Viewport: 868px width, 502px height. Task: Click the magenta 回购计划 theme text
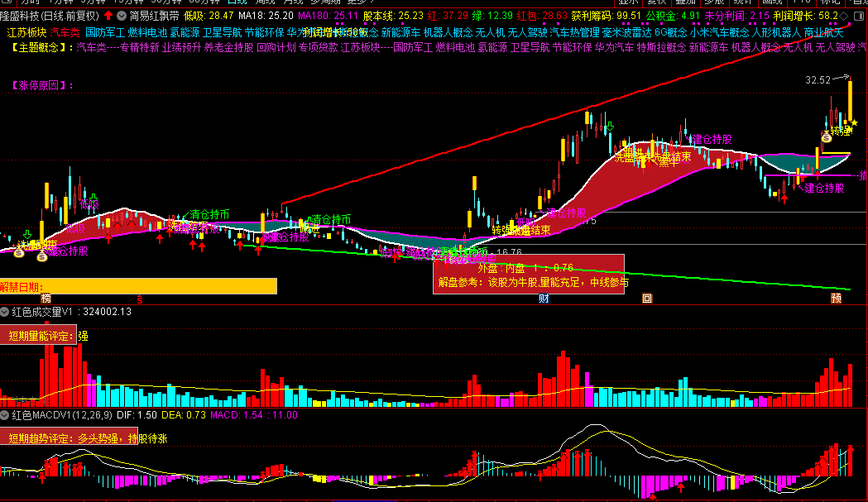point(276,48)
